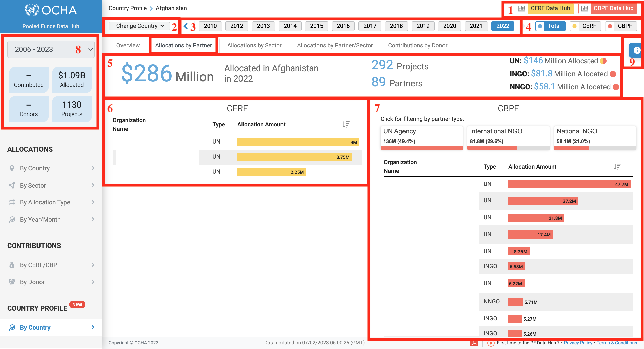Select year 2010
This screenshot has height=349, width=644.
tap(210, 26)
